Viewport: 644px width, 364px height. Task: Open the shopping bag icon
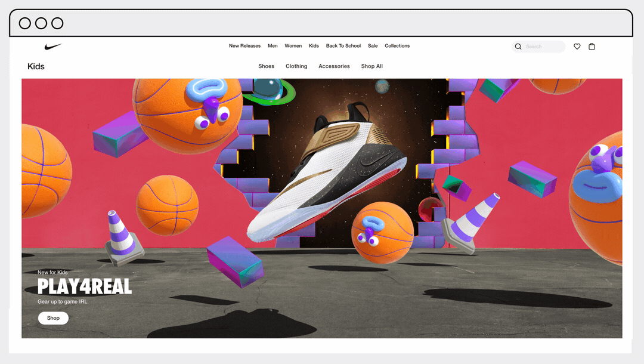pos(592,47)
